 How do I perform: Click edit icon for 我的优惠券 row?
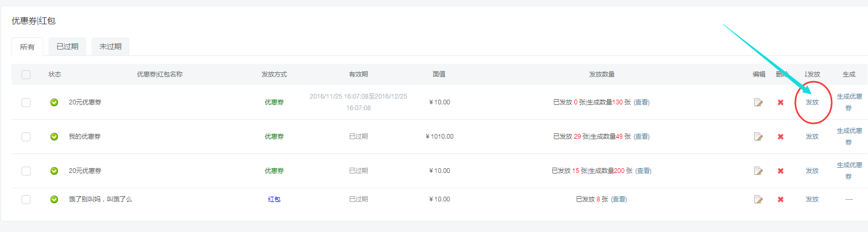pos(759,137)
